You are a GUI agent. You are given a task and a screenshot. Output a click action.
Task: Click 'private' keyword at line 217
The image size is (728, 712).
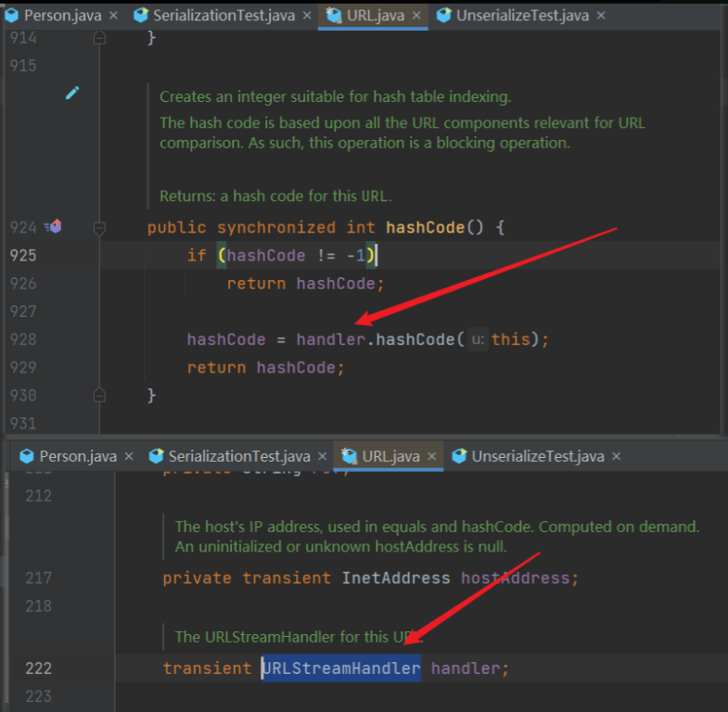(197, 578)
